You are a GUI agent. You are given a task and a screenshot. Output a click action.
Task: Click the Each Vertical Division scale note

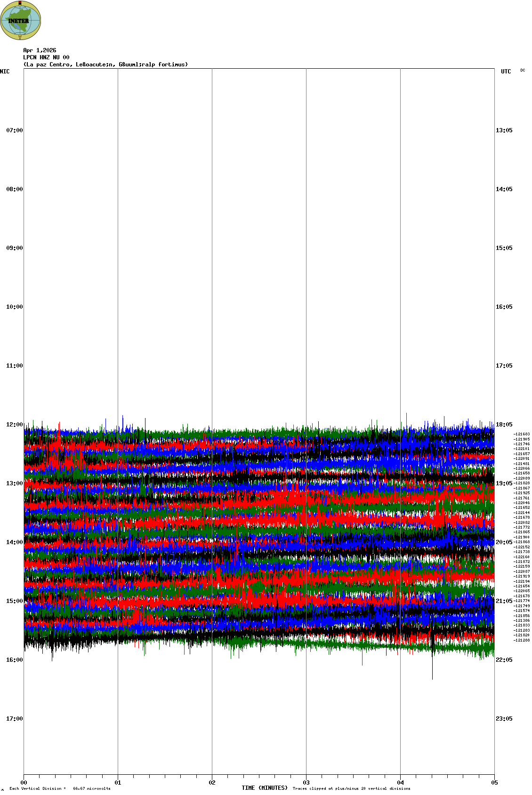[60, 788]
